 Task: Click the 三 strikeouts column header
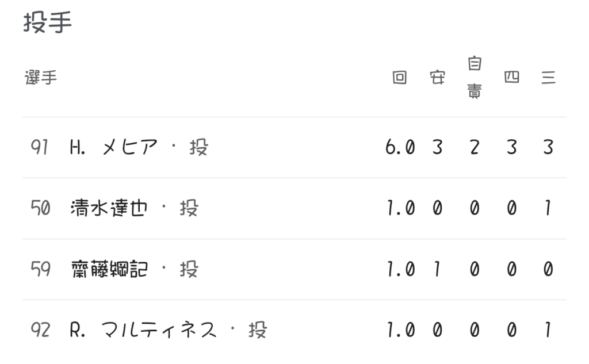coord(548,78)
